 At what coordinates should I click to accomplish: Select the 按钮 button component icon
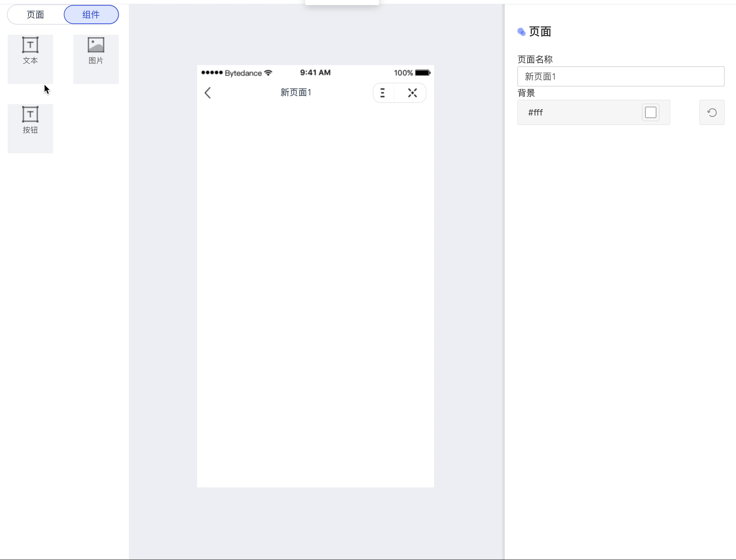(x=30, y=114)
